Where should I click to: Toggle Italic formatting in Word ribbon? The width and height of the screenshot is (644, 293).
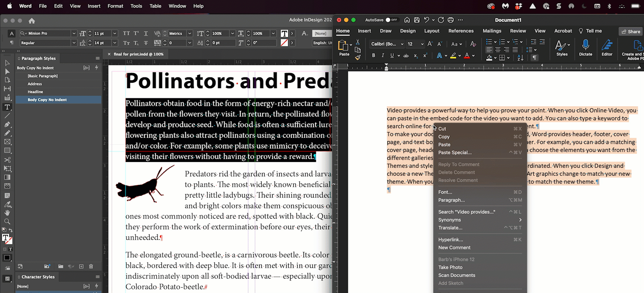click(383, 55)
